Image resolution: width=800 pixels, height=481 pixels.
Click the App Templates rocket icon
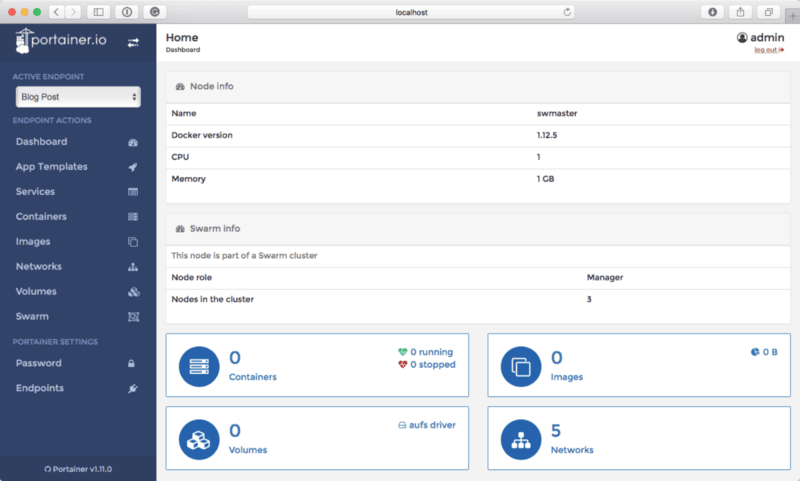[x=133, y=167]
